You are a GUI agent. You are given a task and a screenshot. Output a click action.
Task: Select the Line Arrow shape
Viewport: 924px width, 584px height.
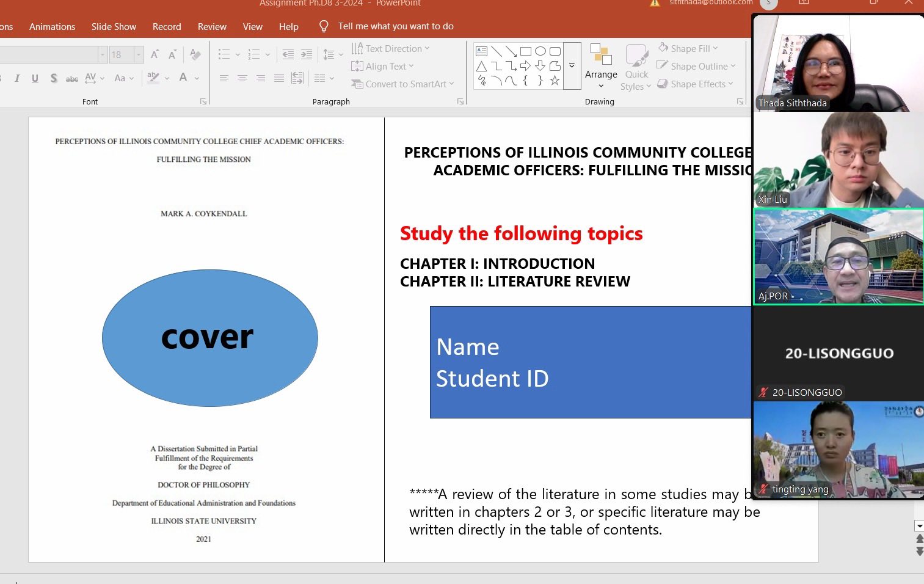click(x=511, y=51)
